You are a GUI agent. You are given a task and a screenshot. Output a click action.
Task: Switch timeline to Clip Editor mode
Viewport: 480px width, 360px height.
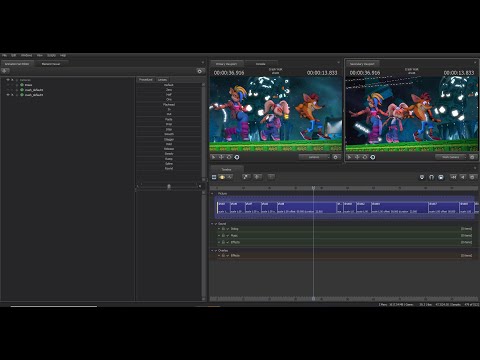coord(214,177)
